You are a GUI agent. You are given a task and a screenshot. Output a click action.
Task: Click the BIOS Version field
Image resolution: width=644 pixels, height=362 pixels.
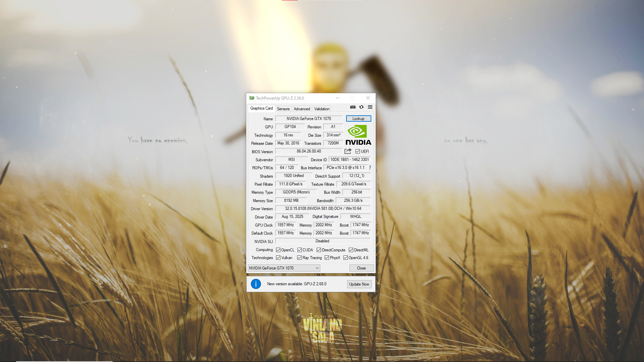[309, 152]
